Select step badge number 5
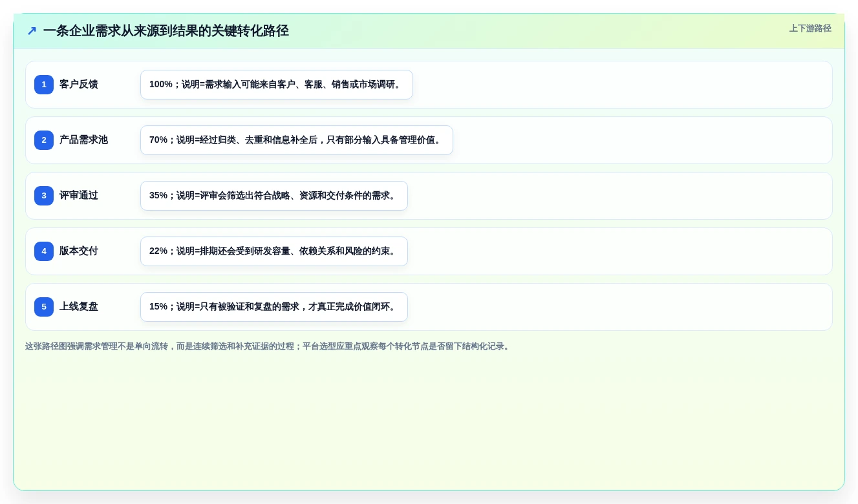The image size is (858, 504). click(x=44, y=307)
